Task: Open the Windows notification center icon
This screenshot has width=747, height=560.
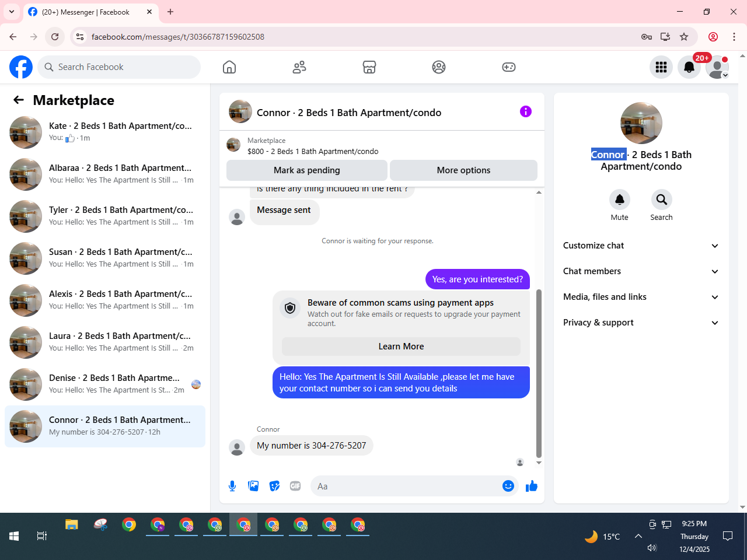Action: [x=728, y=536]
